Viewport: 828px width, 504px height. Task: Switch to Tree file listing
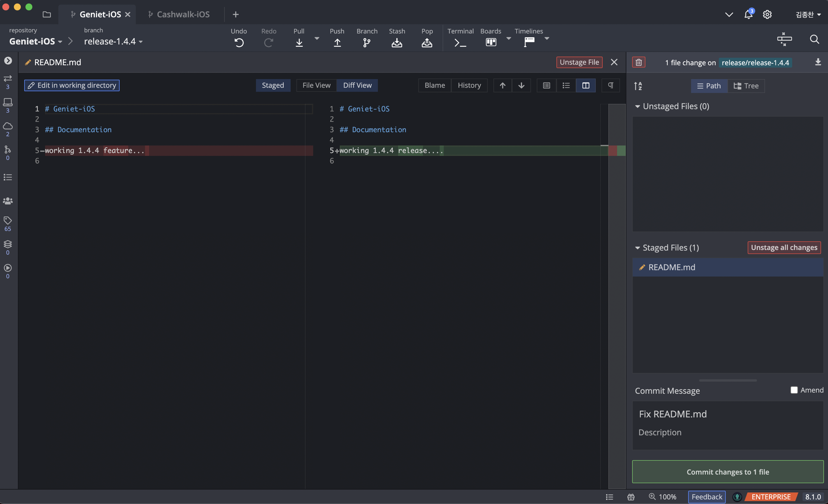click(x=746, y=86)
